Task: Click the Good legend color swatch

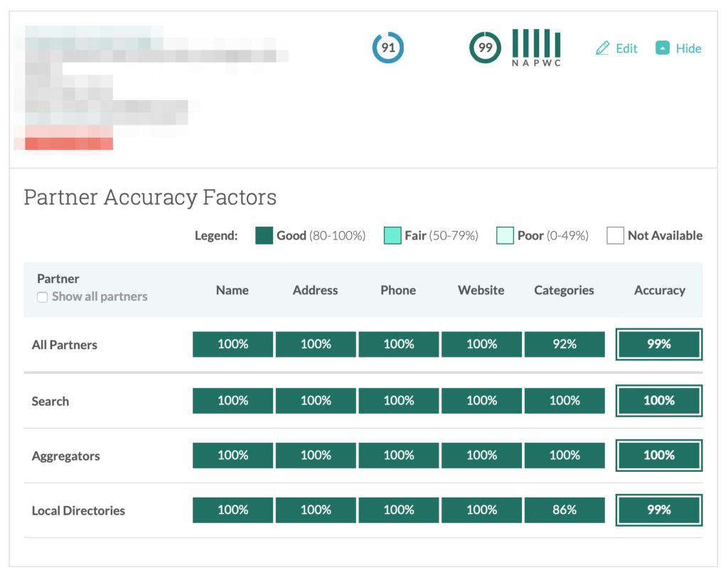Action: pyautogui.click(x=264, y=236)
